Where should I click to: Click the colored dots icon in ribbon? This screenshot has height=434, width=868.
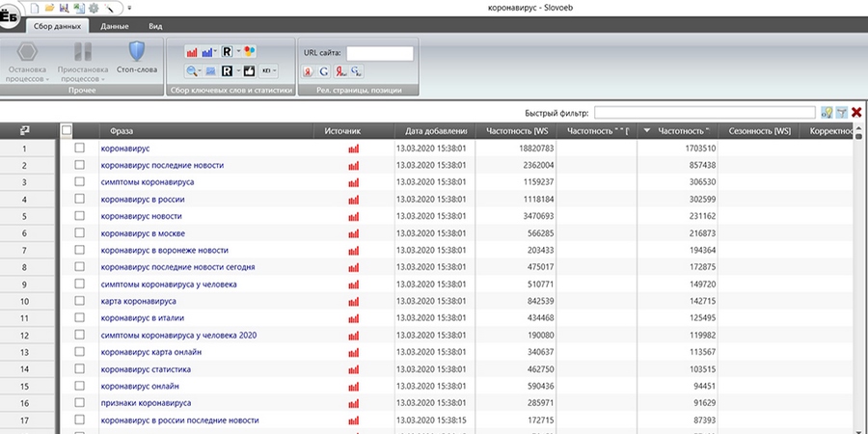click(x=249, y=51)
